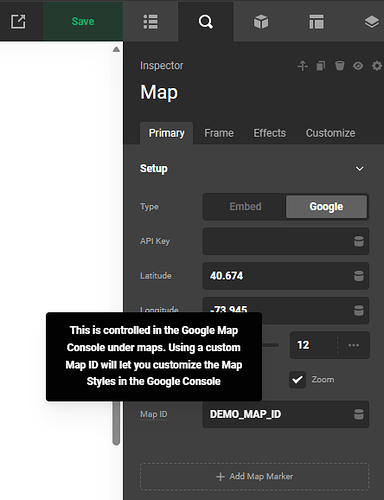Viewport: 384px width, 500px height.
Task: Toggle Map element visibility with the eye icon
Action: (358, 66)
